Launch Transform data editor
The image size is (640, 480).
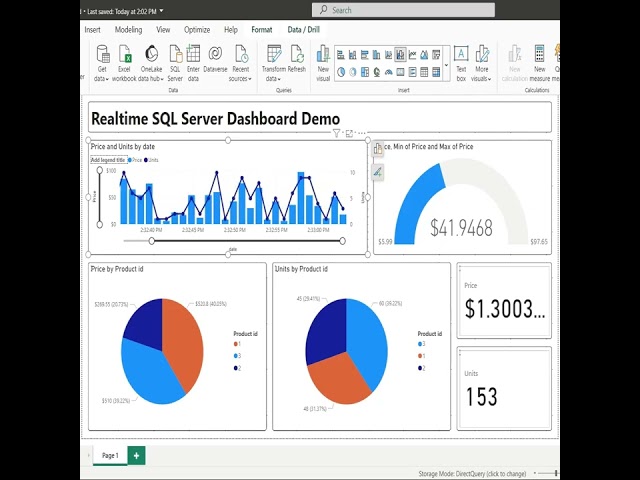click(x=274, y=63)
